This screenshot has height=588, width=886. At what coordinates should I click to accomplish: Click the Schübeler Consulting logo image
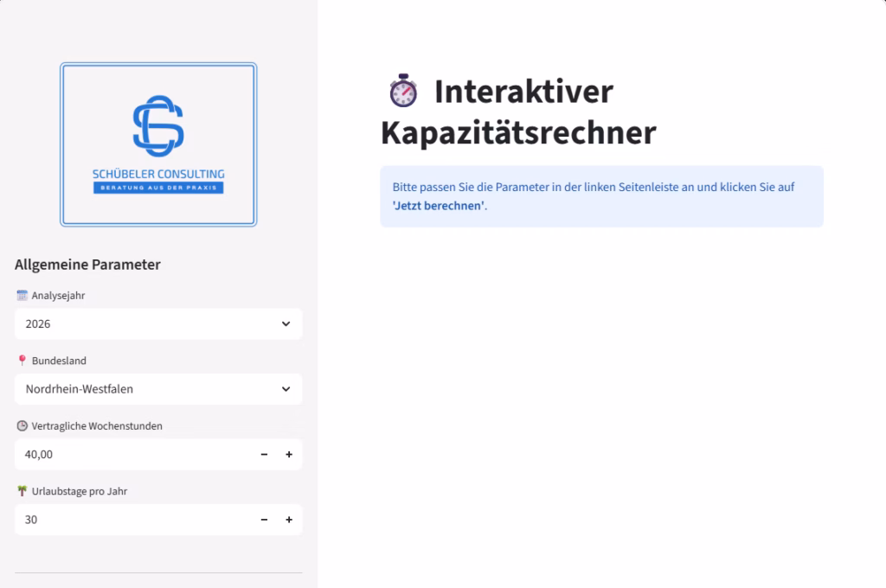click(158, 144)
